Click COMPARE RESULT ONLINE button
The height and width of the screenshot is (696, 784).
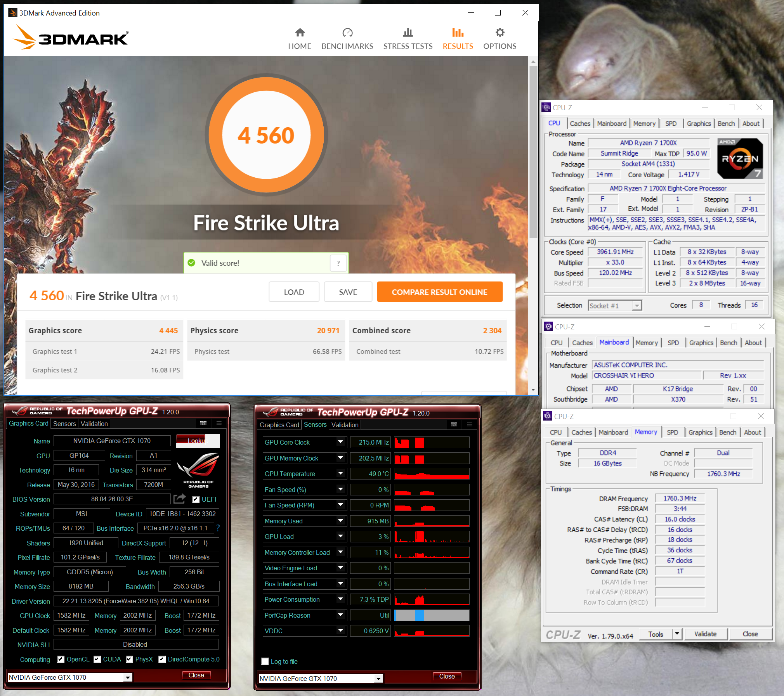(x=440, y=292)
